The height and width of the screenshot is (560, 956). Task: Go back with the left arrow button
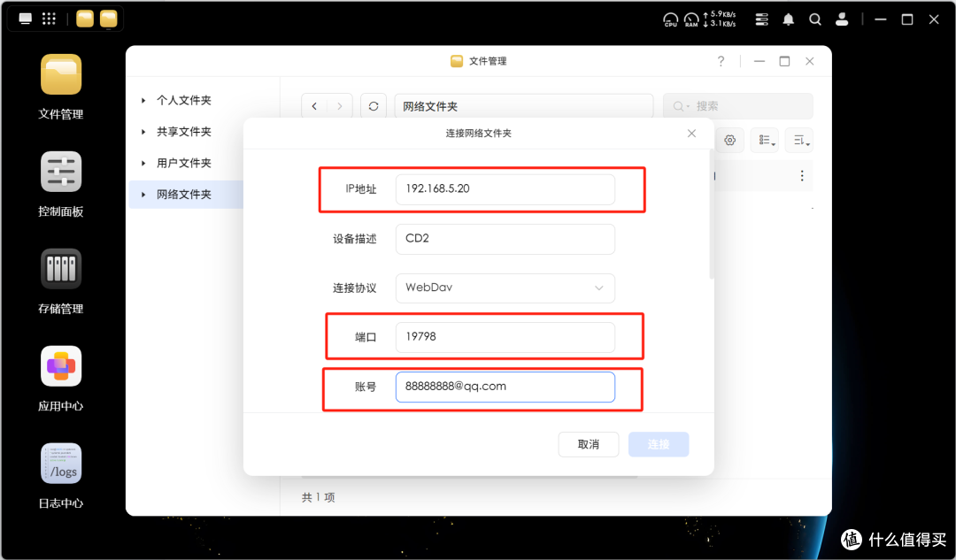coord(314,106)
